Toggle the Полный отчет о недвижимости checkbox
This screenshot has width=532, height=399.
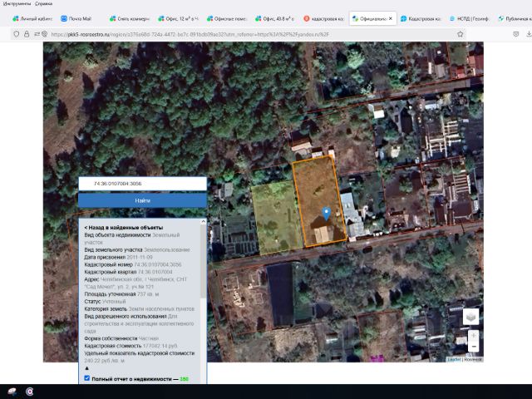click(87, 378)
